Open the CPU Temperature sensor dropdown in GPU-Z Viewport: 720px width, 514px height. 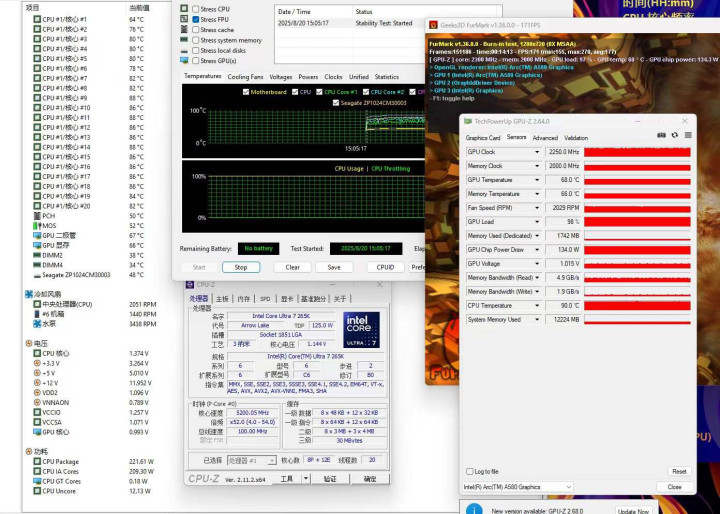click(x=537, y=305)
